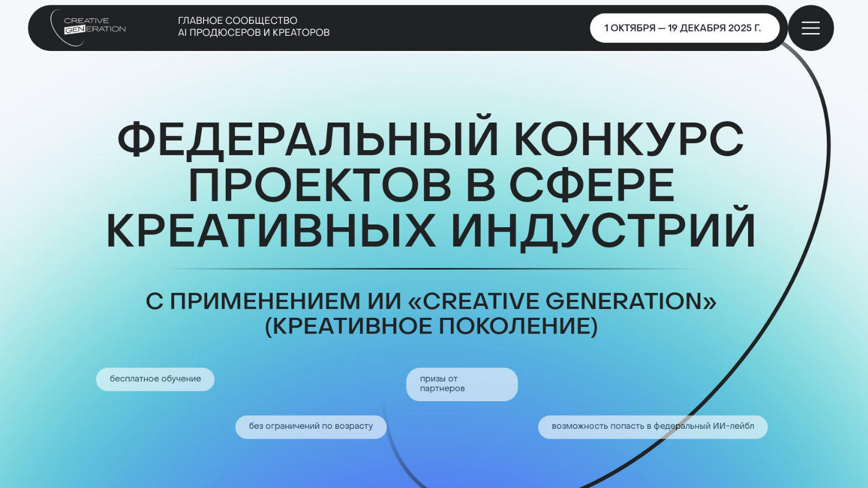Click the 'ПРОЕКТОВ В СФЕРЕ' headline line
This screenshot has width=868, height=488.
pyautogui.click(x=431, y=185)
